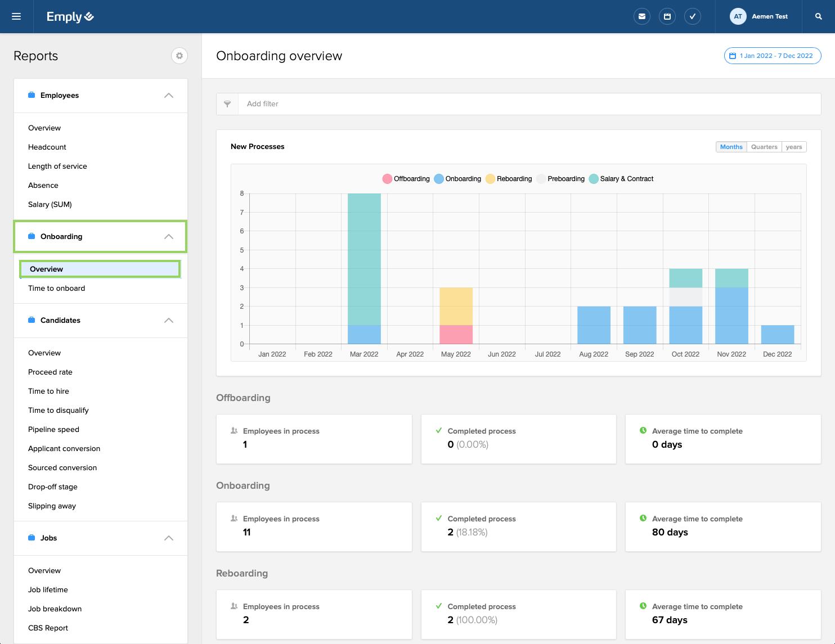Switch the New Processes chart to years view
Viewport: 835px width, 644px height.
793,146
